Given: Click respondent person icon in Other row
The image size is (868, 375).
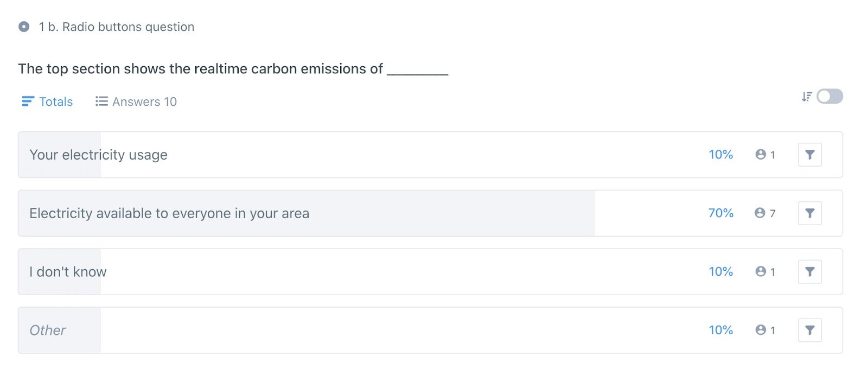Looking at the screenshot, I should [761, 330].
